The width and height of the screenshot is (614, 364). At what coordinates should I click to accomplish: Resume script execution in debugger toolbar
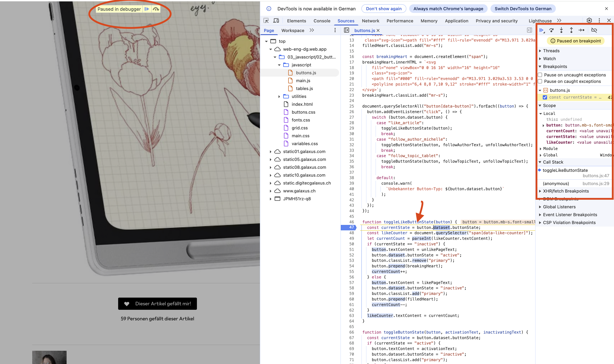541,30
